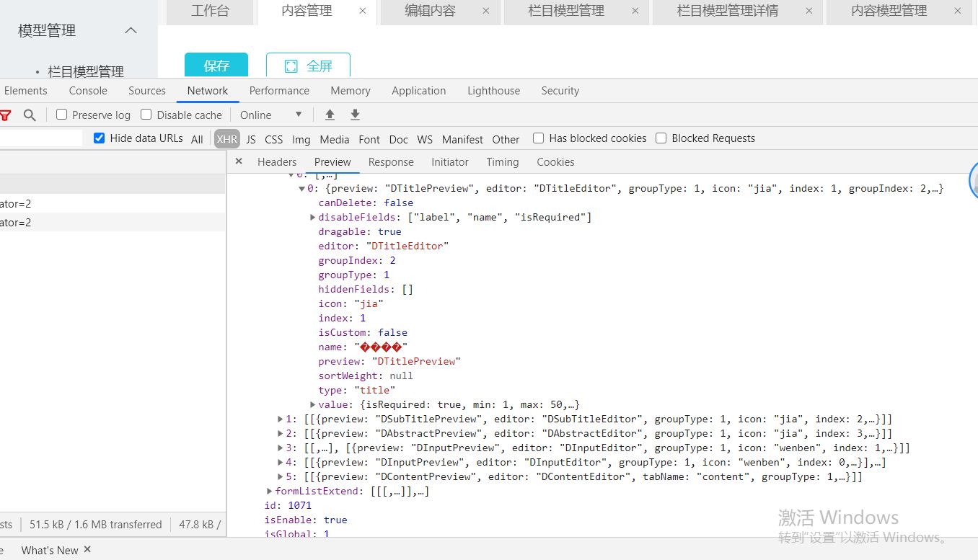Collapse the 模型管理 sidebar section
The height and width of the screenshot is (560, 978).
pos(131,30)
